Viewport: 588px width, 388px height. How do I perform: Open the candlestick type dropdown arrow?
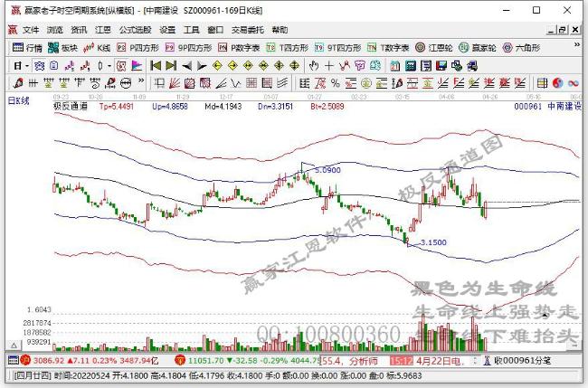pos(109,66)
